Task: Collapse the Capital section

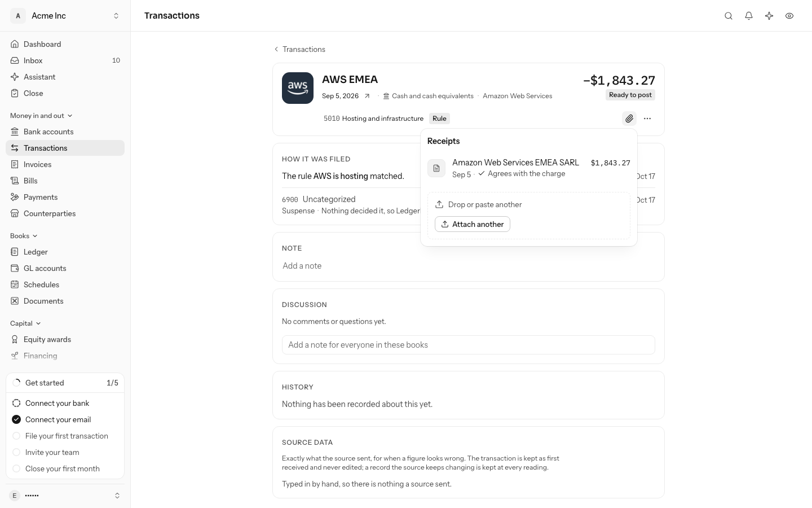Action: coord(25,323)
